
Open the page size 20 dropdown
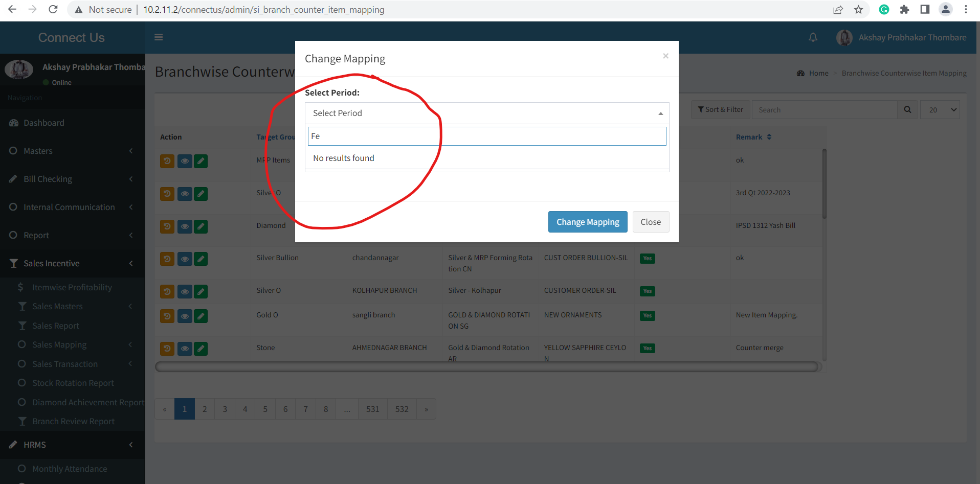coord(940,110)
